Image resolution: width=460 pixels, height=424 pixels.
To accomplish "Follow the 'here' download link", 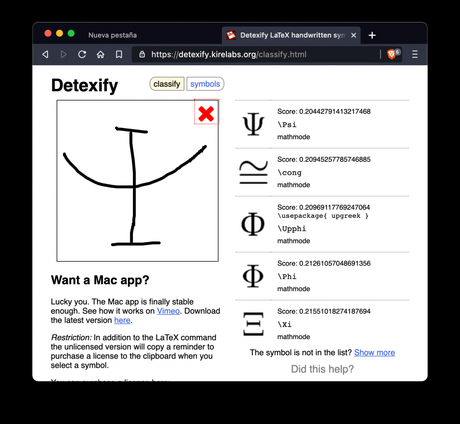I will (122, 320).
